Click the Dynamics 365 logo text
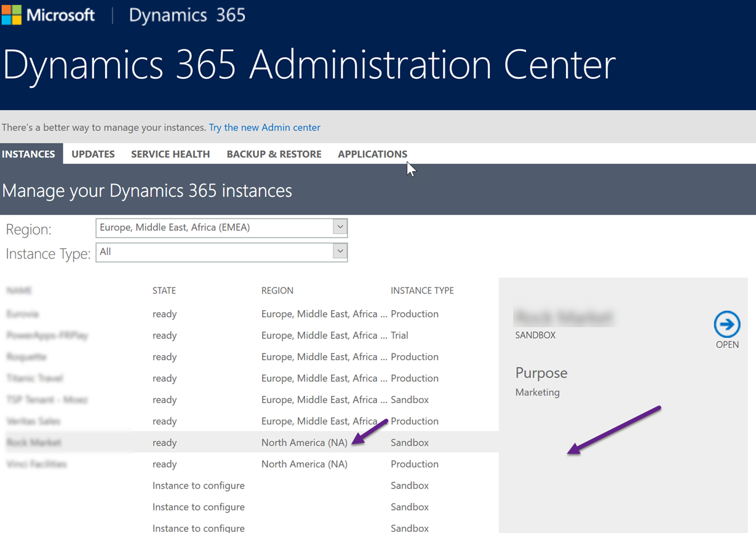This screenshot has height=533, width=756. coord(186,15)
